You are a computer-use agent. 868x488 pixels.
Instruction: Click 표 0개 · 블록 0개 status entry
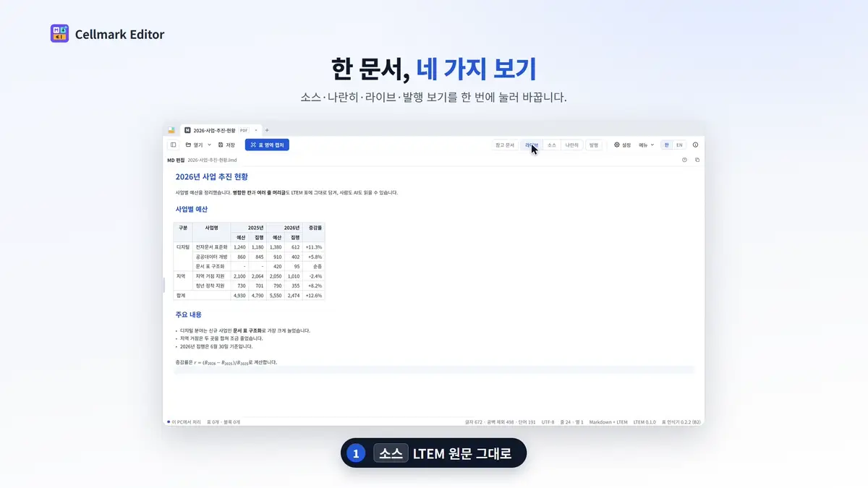(224, 421)
